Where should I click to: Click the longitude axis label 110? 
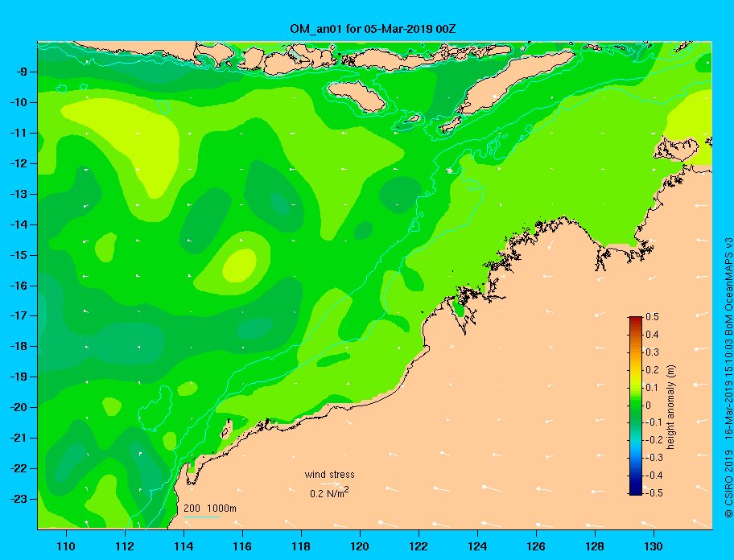tap(66, 546)
